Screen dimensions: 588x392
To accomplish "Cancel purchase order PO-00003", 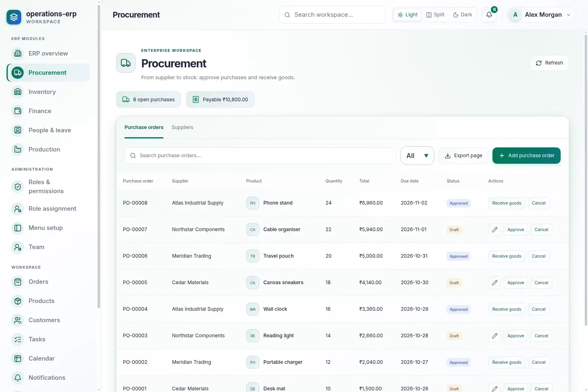I will 541,336.
